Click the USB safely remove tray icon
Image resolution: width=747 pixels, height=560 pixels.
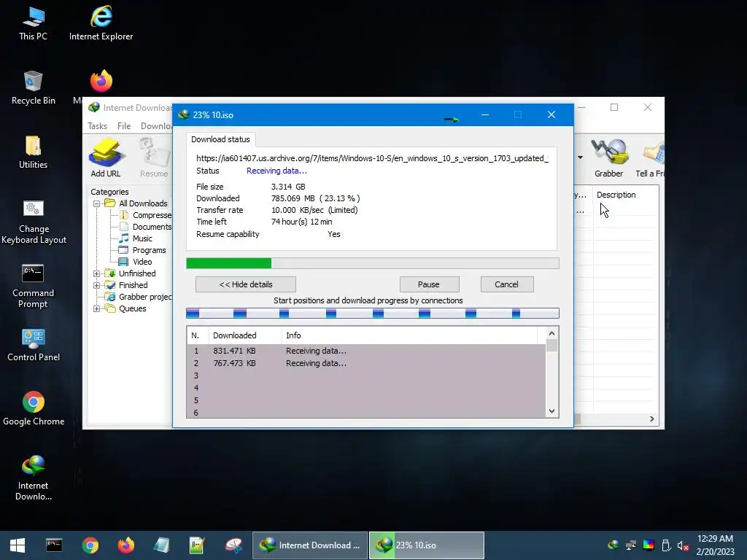coord(667,545)
